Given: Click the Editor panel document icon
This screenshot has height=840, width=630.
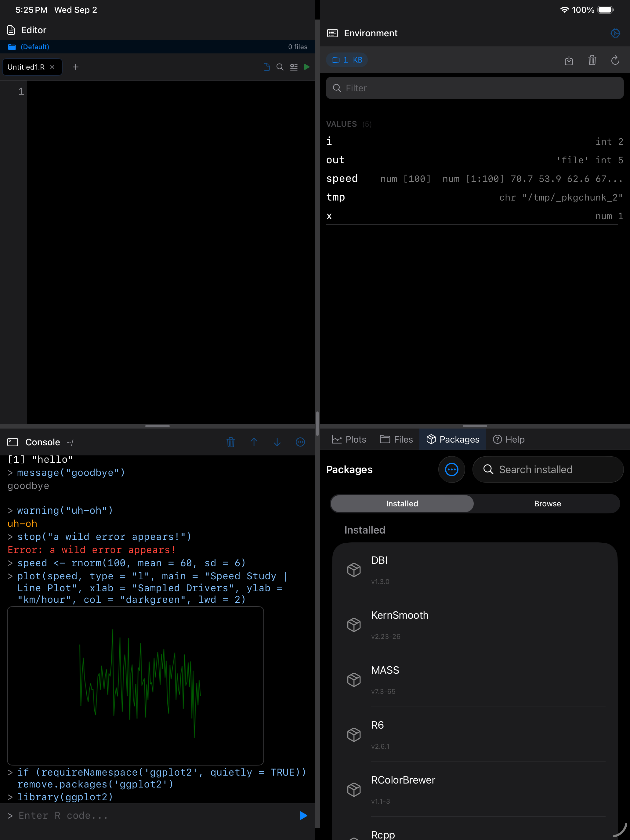Looking at the screenshot, I should pyautogui.click(x=11, y=30).
